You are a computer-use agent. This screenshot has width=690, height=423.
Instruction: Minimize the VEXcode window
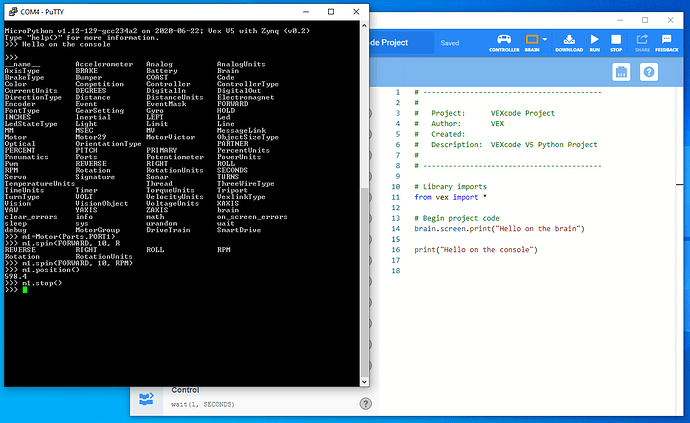click(x=620, y=20)
